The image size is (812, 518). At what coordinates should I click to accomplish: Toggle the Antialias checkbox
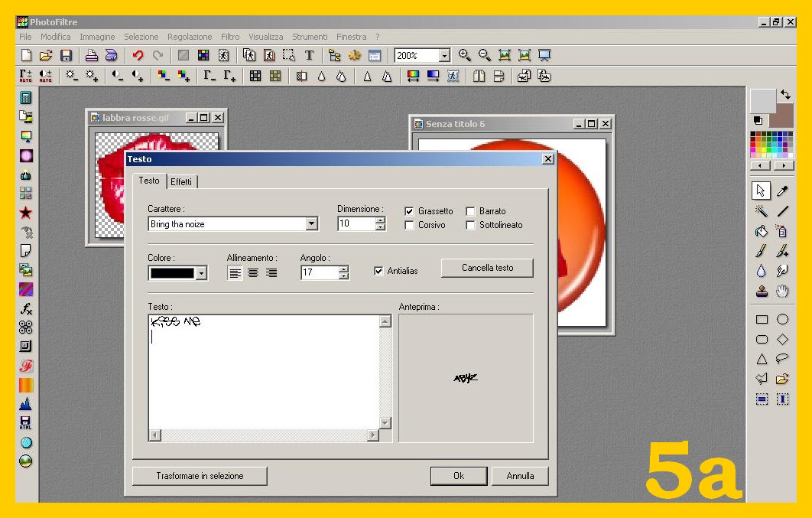378,271
